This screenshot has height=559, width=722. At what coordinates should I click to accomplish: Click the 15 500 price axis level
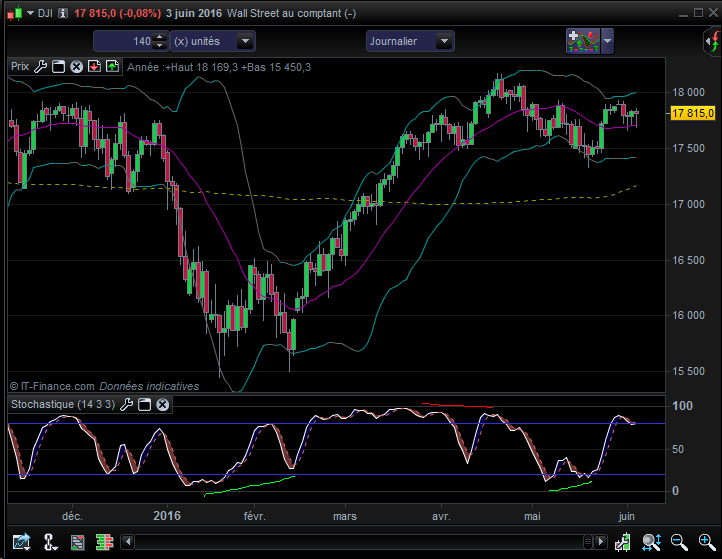pyautogui.click(x=688, y=371)
